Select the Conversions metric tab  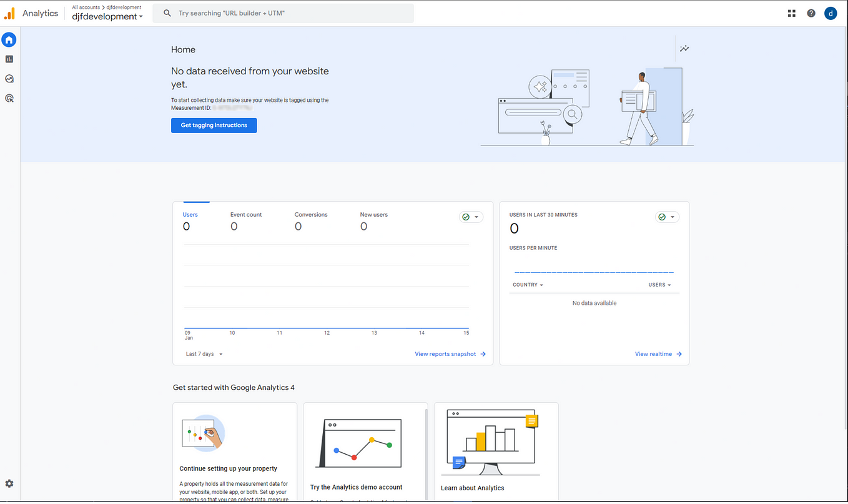point(311,221)
